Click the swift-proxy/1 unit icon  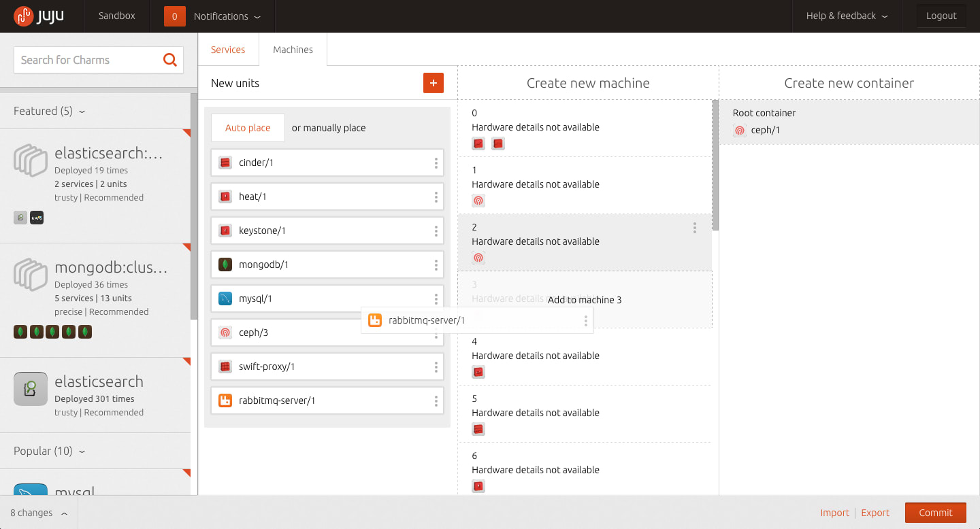click(225, 366)
